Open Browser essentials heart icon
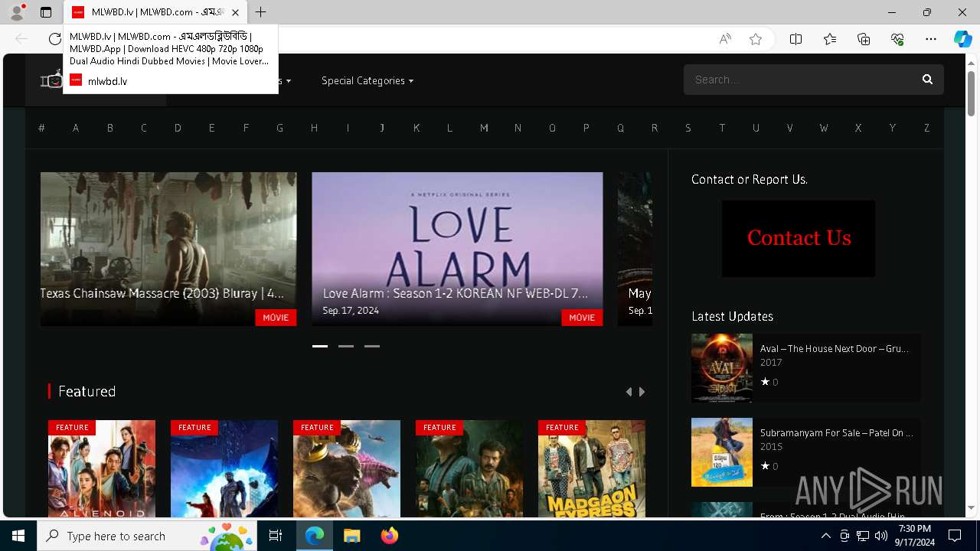 pyautogui.click(x=897, y=39)
